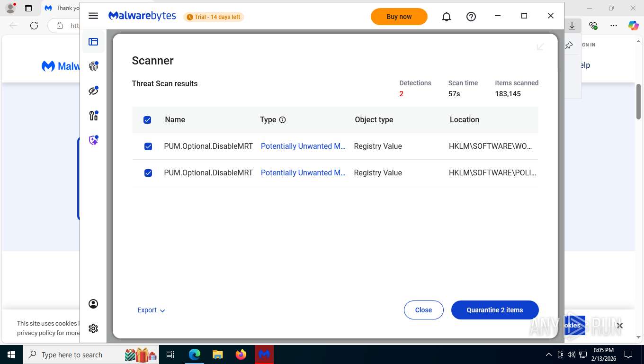Open Malwarebytes Settings gear icon
The width and height of the screenshot is (644, 364).
pyautogui.click(x=93, y=328)
